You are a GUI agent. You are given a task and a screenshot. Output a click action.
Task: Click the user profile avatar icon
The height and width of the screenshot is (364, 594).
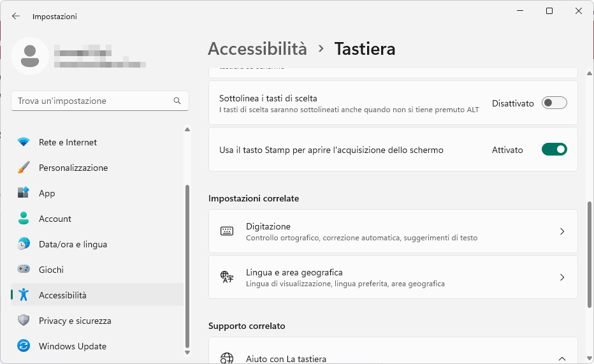coord(30,56)
